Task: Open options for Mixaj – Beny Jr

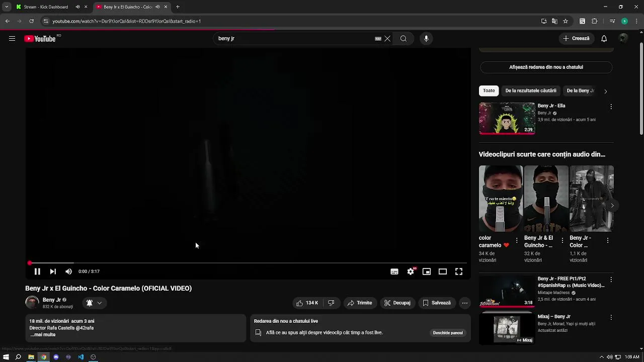Action: click(x=611, y=318)
